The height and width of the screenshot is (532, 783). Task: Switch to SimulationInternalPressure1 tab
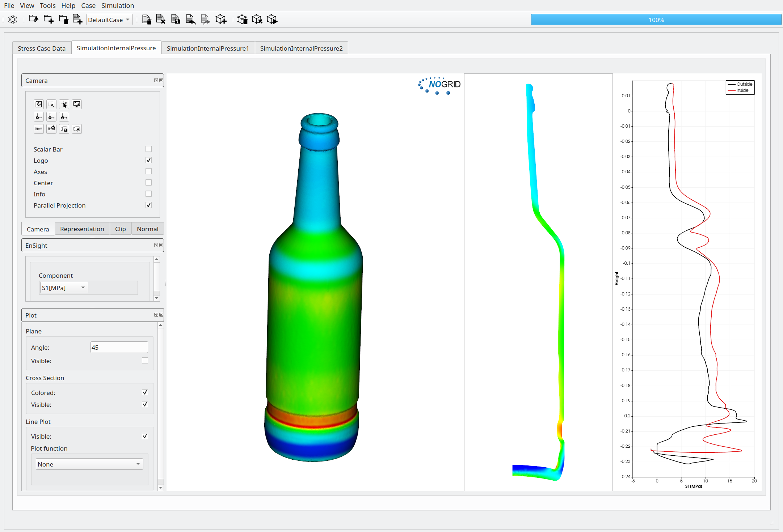point(208,48)
